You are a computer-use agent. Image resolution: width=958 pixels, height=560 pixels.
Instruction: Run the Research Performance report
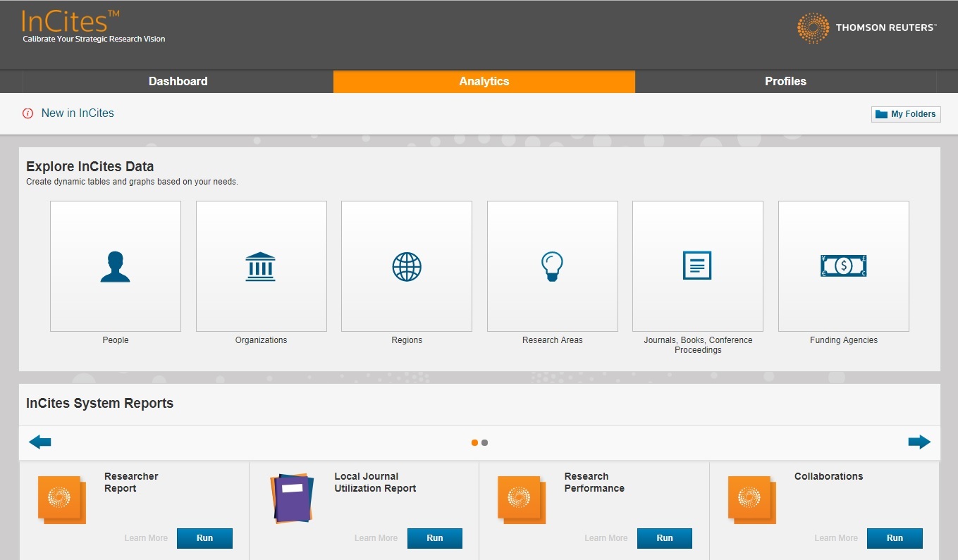(665, 538)
